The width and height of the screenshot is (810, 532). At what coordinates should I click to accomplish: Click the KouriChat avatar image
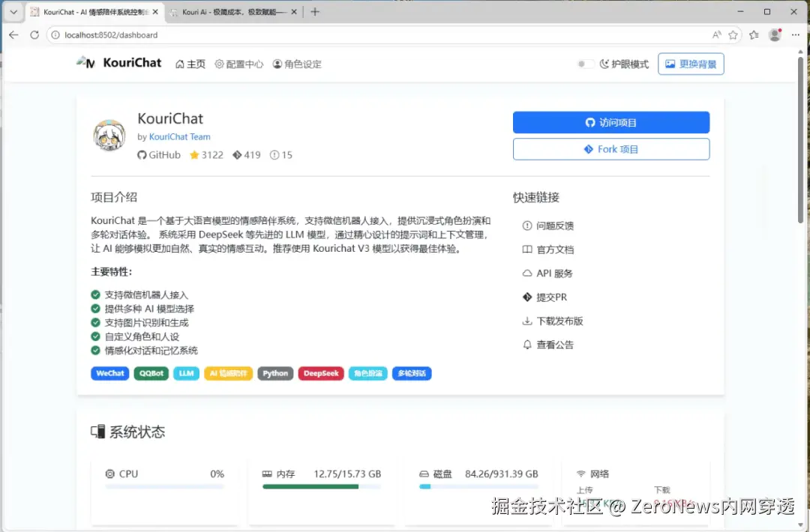point(109,136)
